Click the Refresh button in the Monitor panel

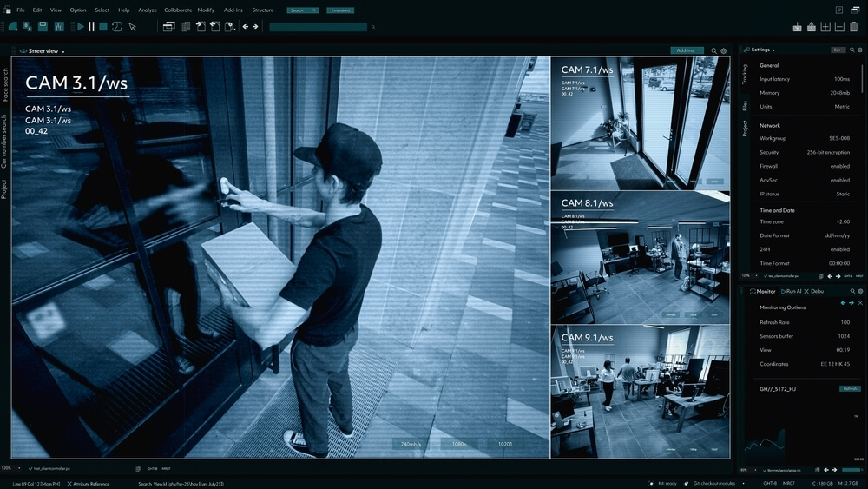tap(850, 388)
